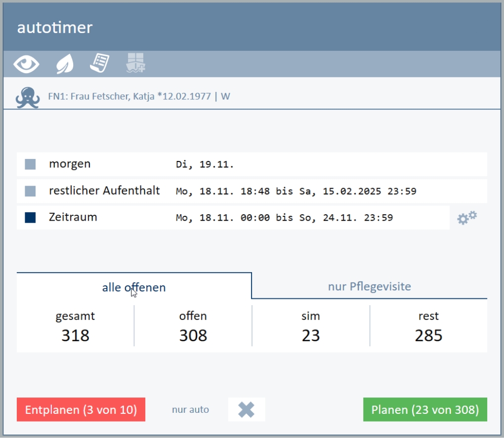Toggle the Zeitraum checkbox
This screenshot has width=504, height=438.
click(x=31, y=218)
